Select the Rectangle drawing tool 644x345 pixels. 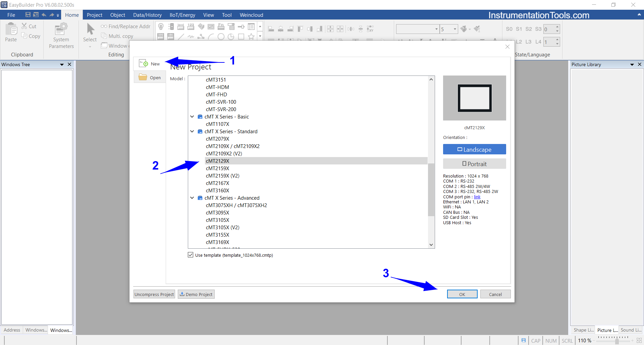(241, 37)
